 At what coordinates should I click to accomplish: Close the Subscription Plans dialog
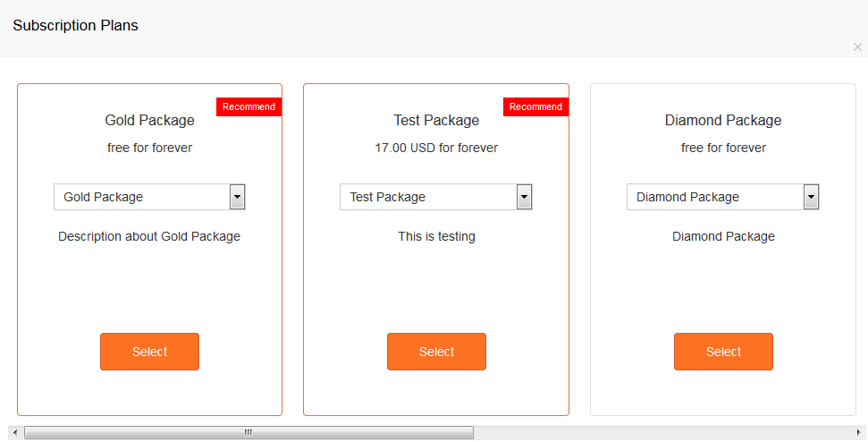pos(857,47)
